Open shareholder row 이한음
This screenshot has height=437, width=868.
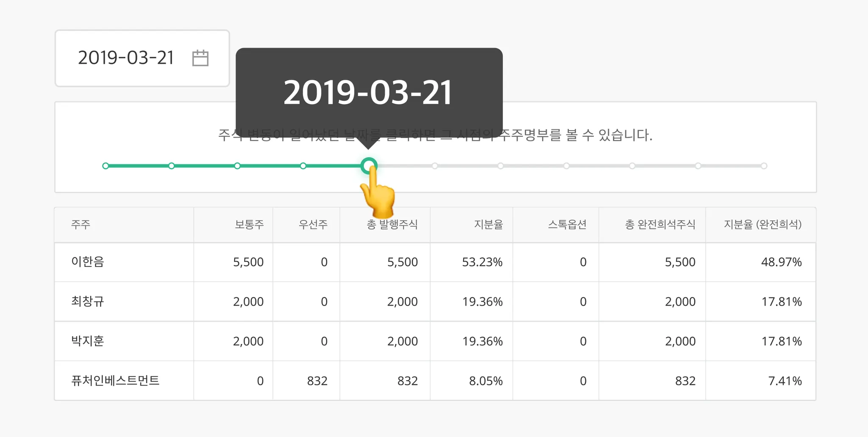pyautogui.click(x=435, y=262)
